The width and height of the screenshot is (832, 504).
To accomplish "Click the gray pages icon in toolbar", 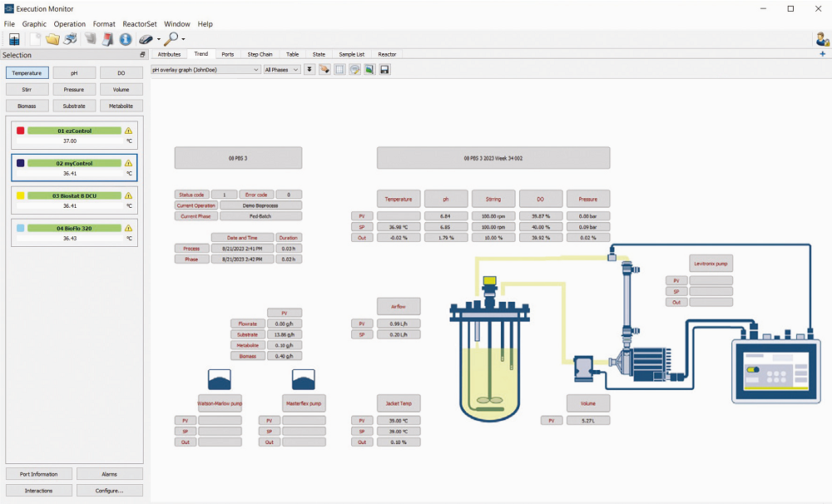I will pyautogui.click(x=91, y=39).
